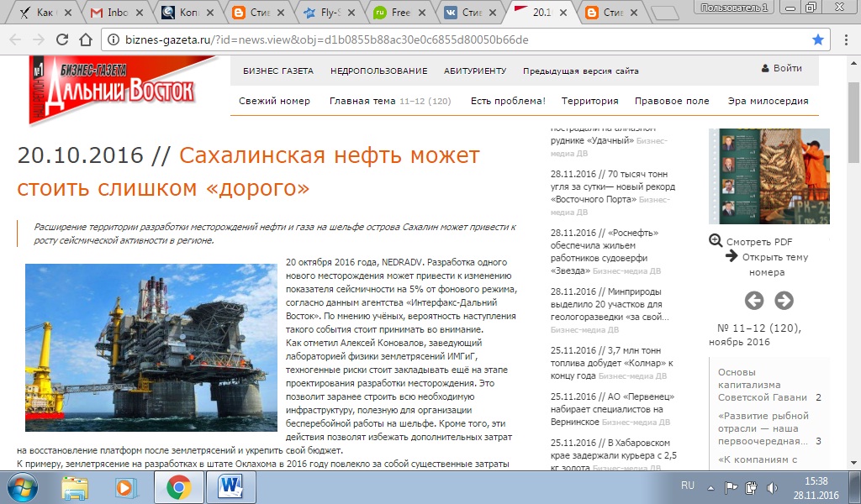Open news about АО «Первенец» набирает специалистов
The height and width of the screenshot is (504, 861).
coord(612,409)
